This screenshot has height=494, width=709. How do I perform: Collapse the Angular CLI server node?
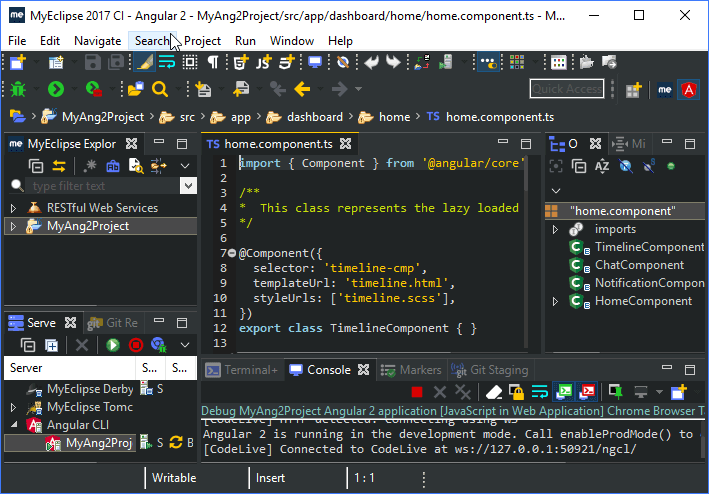click(x=14, y=425)
